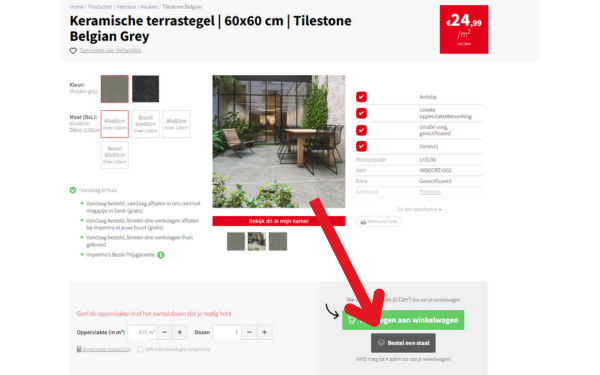Screen dimensions: 600x375
Task: Open the price guarantee info icon
Action: [161, 255]
